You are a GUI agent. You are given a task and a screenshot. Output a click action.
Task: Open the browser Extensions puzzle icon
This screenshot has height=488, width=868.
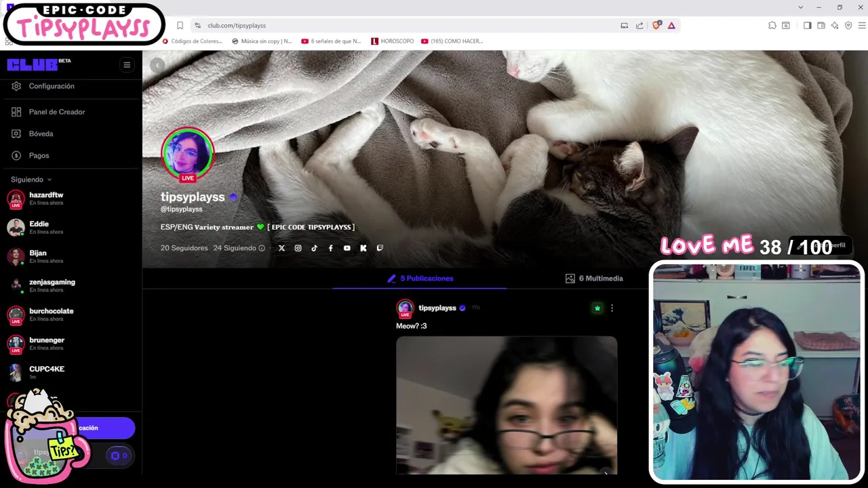point(772,26)
